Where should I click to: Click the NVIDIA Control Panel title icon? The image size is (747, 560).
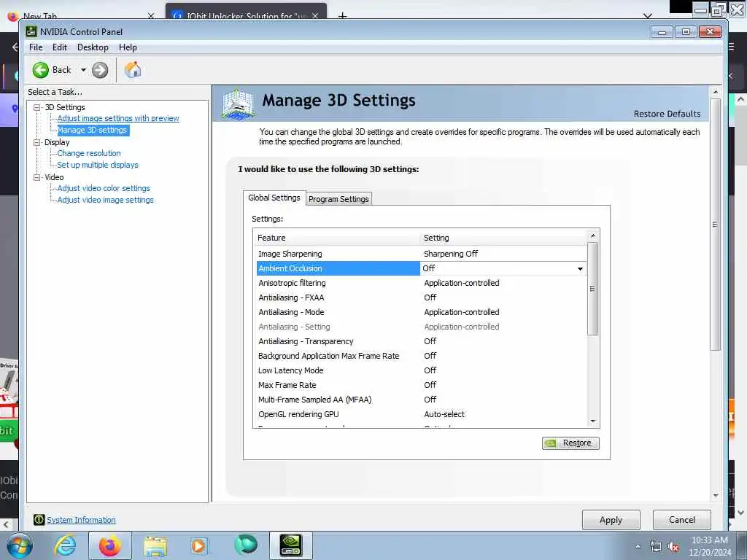[31, 31]
